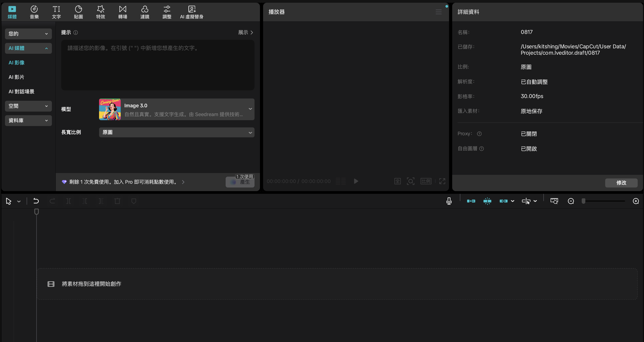This screenshot has width=644, height=342.
Task: Select AI 對話場景 in the sidebar
Action: pos(21,91)
